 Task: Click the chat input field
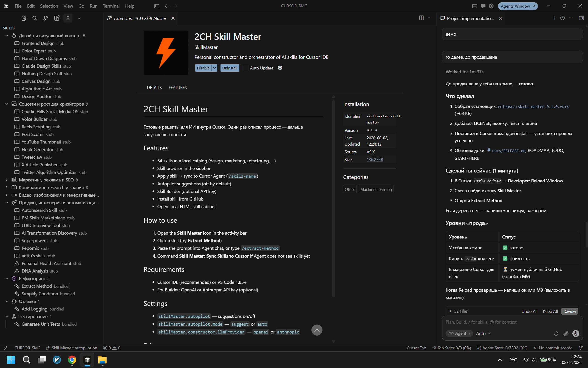pyautogui.click(x=512, y=322)
